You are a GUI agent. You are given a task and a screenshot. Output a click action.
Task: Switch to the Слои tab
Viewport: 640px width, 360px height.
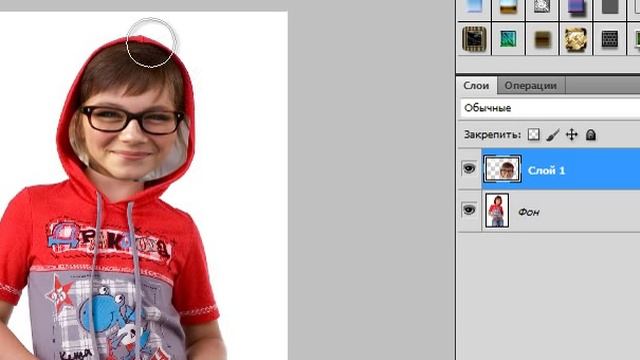coord(476,86)
